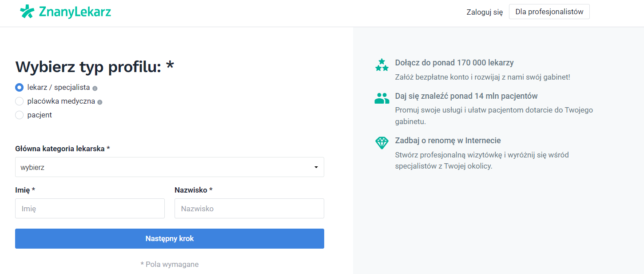Click the star doctor icon beside join message

tap(382, 64)
